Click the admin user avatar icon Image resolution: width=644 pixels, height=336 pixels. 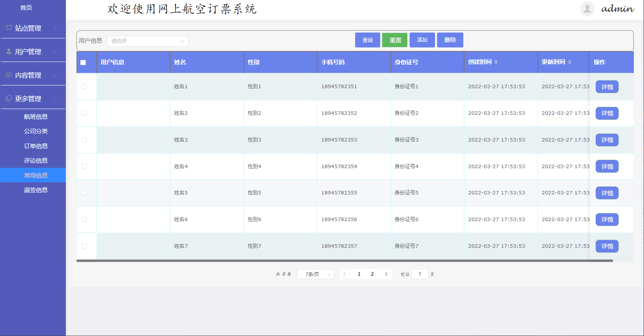(x=587, y=9)
